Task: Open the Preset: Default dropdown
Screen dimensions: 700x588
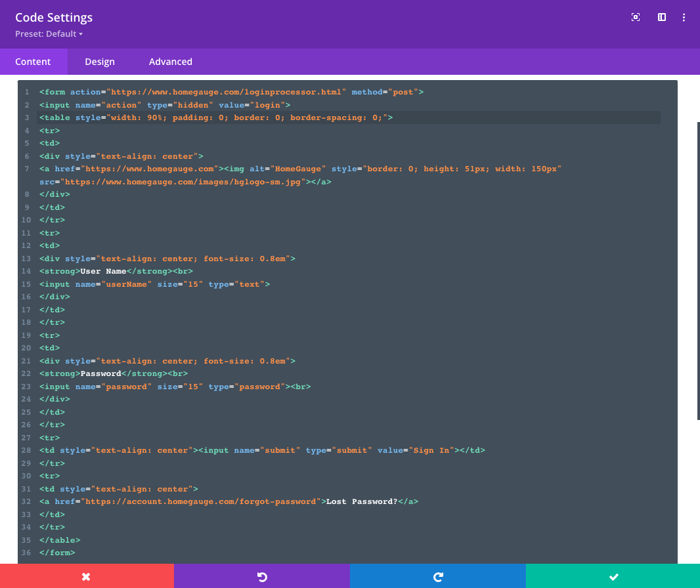Action: pyautogui.click(x=49, y=34)
